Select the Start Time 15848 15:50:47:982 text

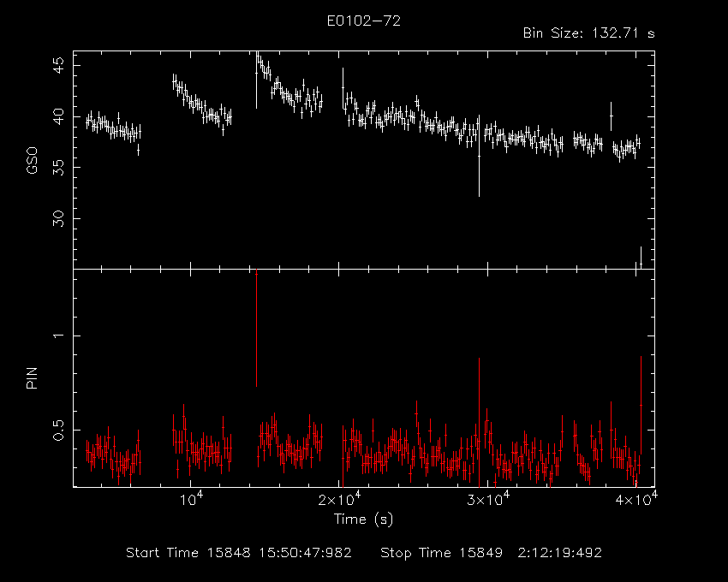239,553
